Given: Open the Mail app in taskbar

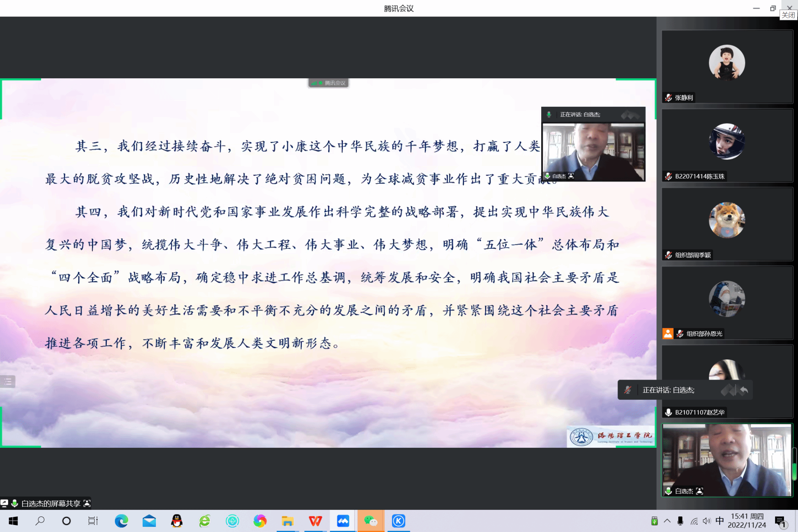Looking at the screenshot, I should pos(149,521).
